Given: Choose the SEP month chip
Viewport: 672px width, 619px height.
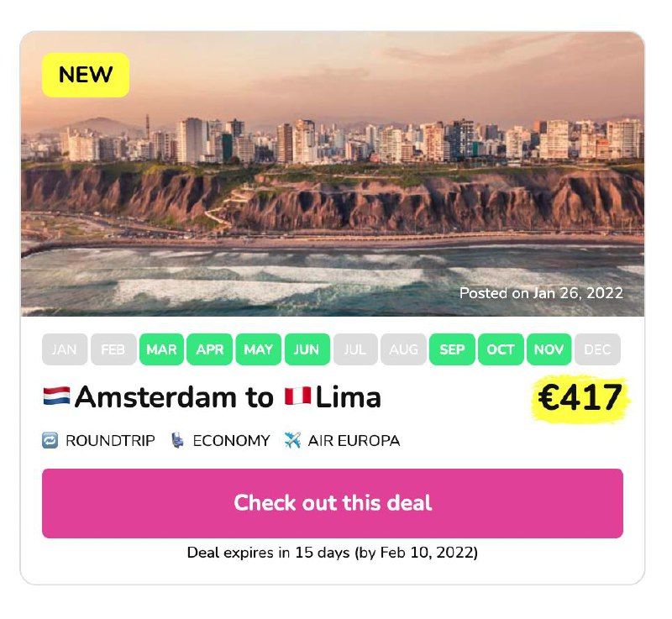Looking at the screenshot, I should 452,349.
